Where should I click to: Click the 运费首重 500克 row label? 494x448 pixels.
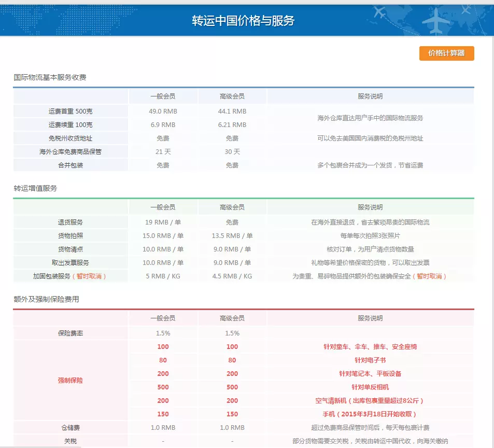point(70,111)
